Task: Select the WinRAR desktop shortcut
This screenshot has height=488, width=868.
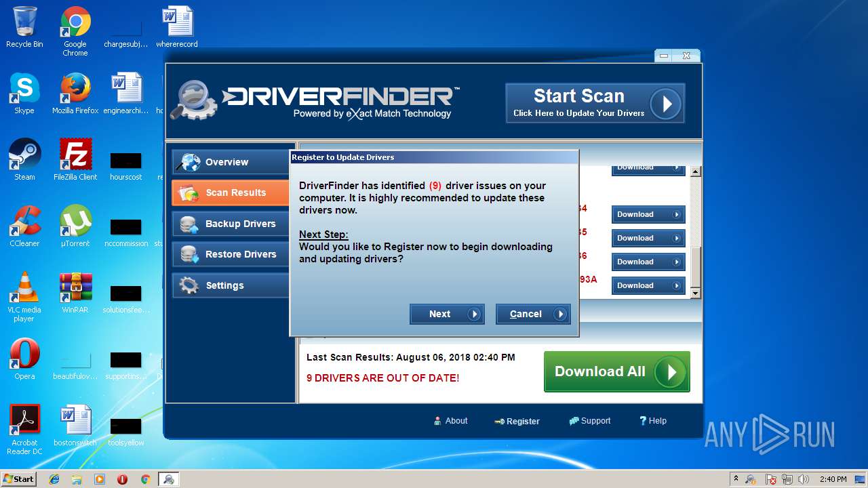Action: 75,293
